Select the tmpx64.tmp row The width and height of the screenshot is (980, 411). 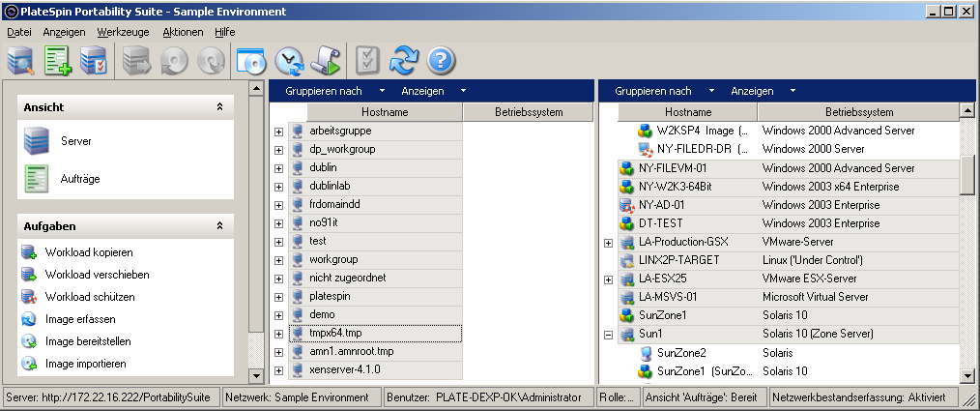376,334
